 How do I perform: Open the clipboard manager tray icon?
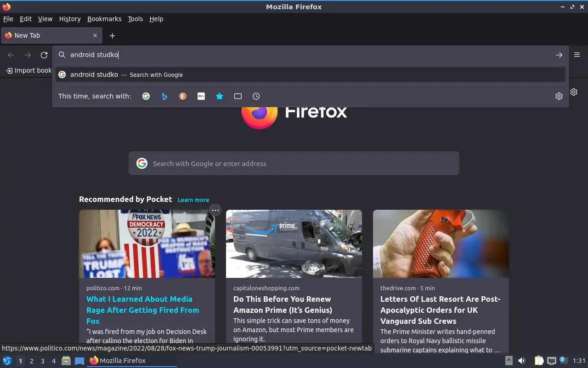[539, 361]
